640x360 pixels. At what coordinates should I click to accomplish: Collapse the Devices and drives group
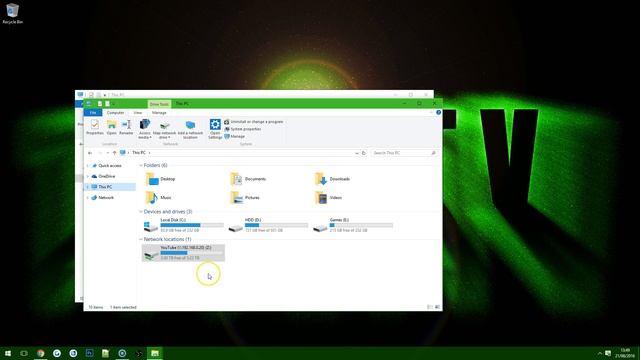[141, 212]
